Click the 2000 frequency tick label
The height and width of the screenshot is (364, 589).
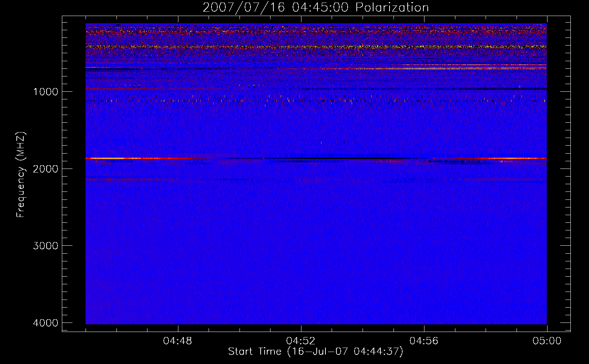46,169
